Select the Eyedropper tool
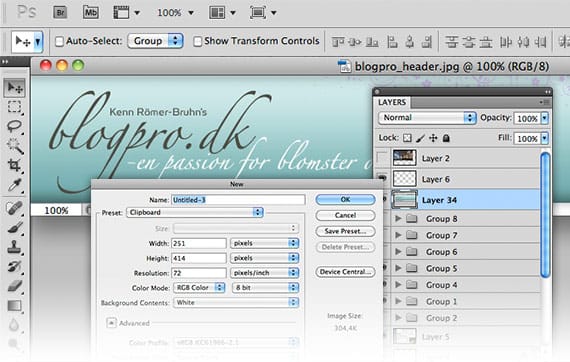 pyautogui.click(x=15, y=185)
